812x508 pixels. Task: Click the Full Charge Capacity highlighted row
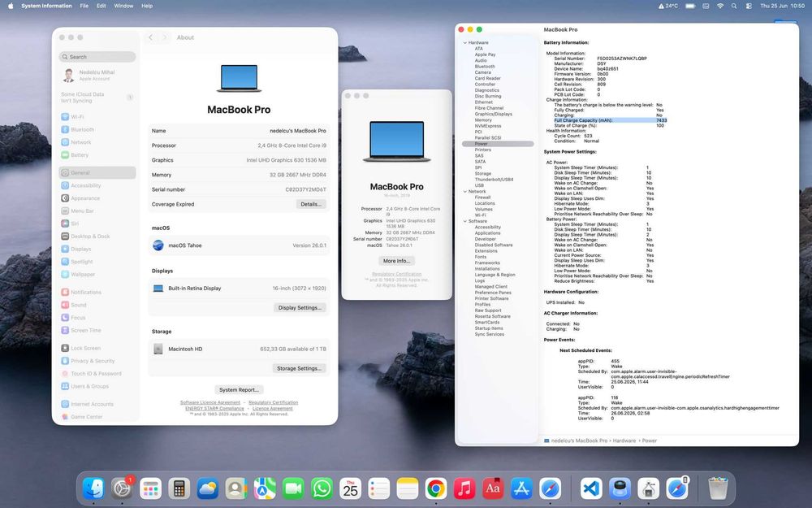(x=610, y=120)
